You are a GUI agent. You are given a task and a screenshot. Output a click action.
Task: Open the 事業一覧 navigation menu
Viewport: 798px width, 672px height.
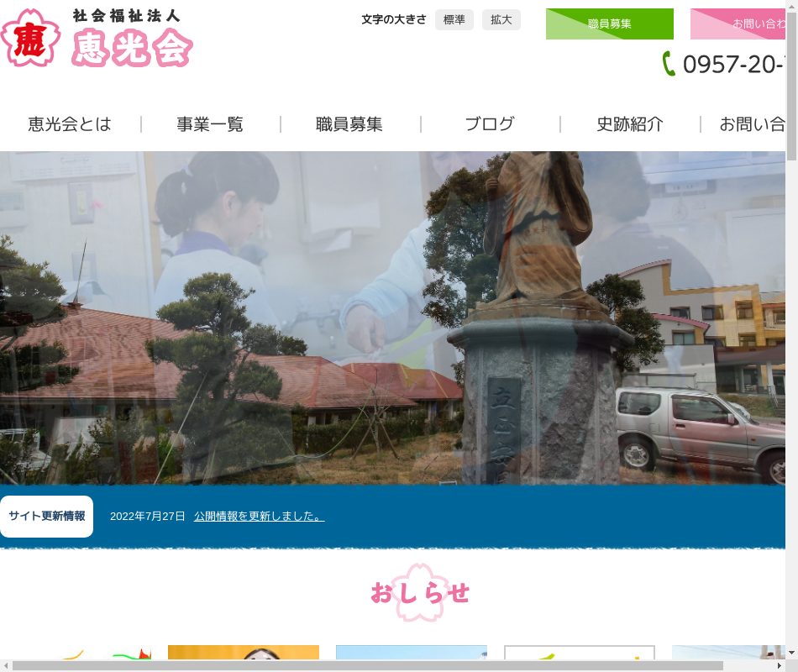(210, 124)
